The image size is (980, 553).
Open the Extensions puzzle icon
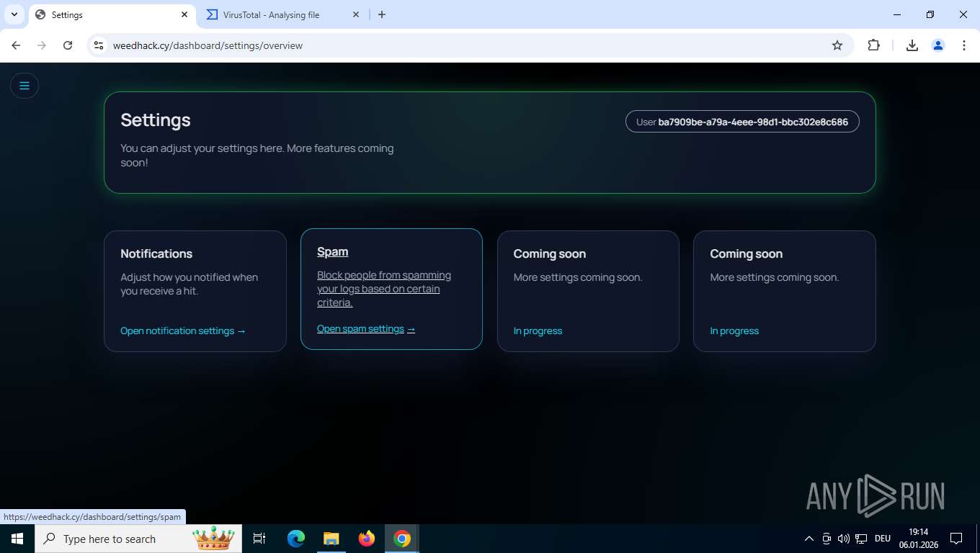coord(873,45)
